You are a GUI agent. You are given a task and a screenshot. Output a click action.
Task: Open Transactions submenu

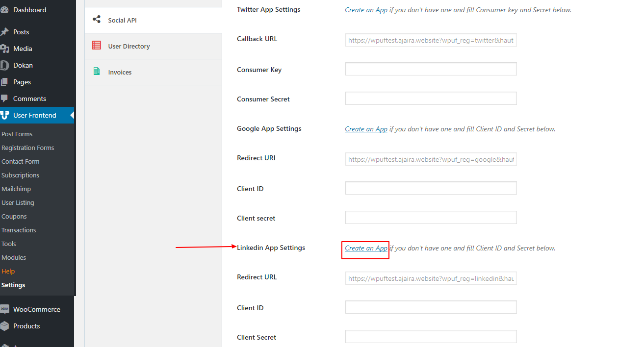[19, 230]
